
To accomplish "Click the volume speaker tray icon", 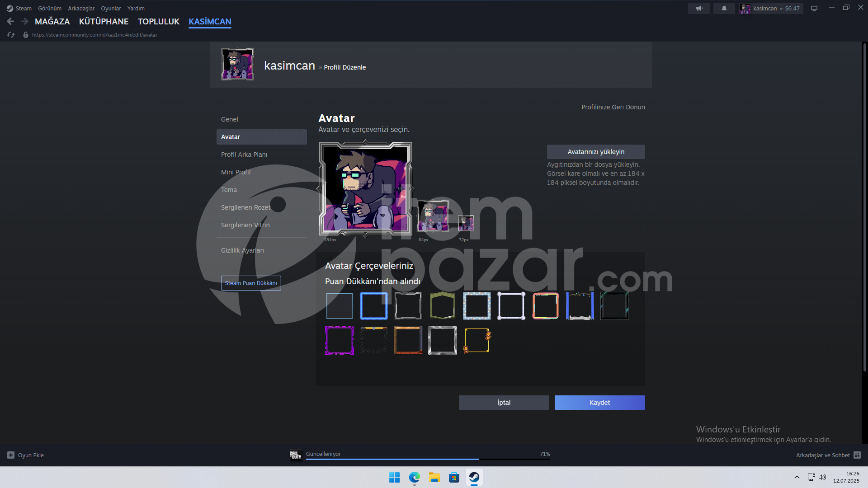I will click(x=822, y=477).
